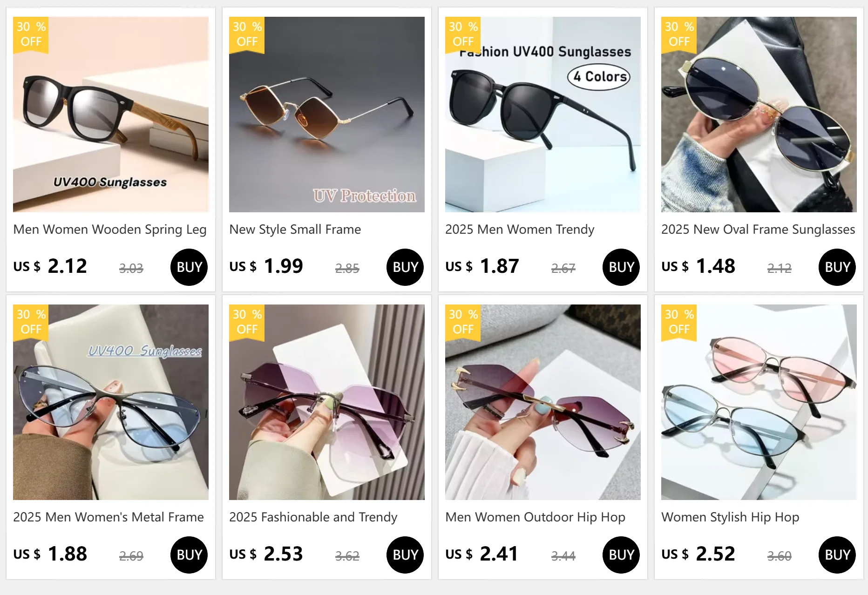Open the wooden-leg UV400 sunglasses image
The width and height of the screenshot is (868, 595).
pyautogui.click(x=111, y=115)
